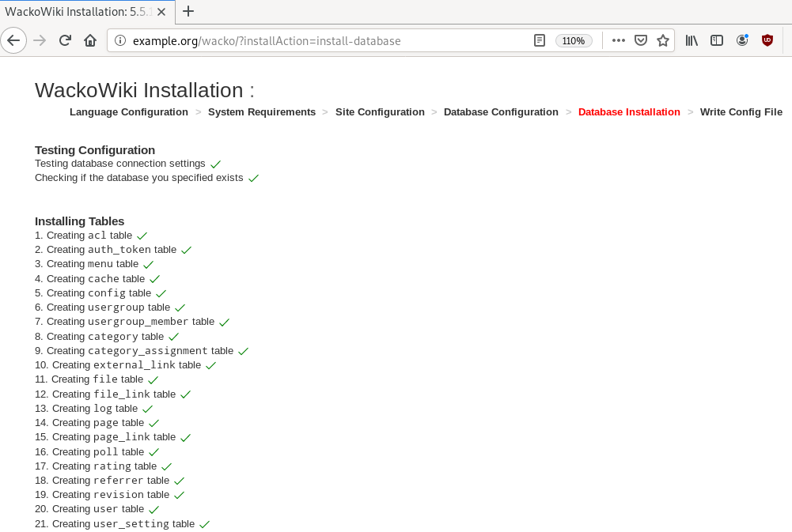The width and height of the screenshot is (792, 532).
Task: Open the overflow menu with three dots
Action: pyautogui.click(x=617, y=40)
